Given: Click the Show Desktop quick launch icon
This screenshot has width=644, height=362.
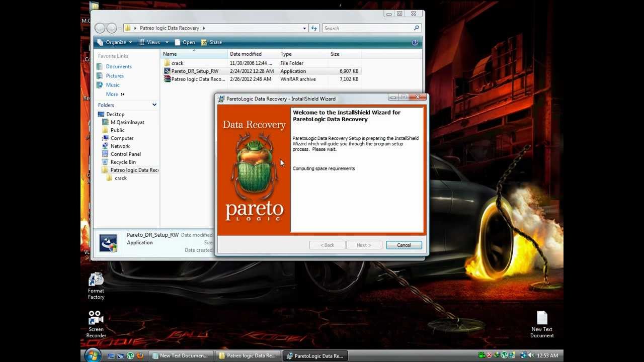Looking at the screenshot, I should (111, 355).
